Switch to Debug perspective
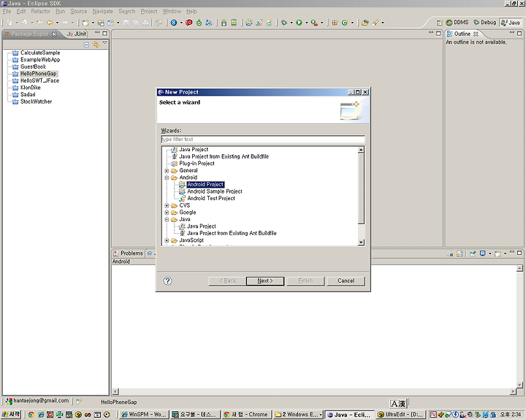The height and width of the screenshot is (420, 526). [485, 23]
